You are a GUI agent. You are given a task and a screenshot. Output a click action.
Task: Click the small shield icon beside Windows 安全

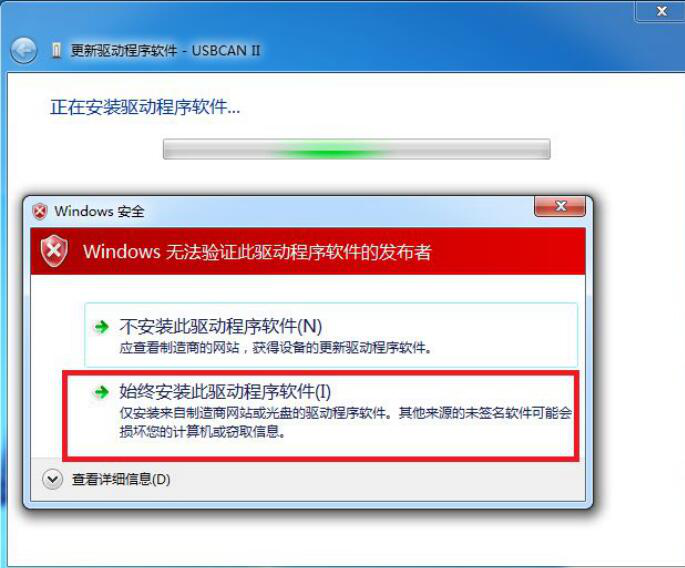click(40, 211)
